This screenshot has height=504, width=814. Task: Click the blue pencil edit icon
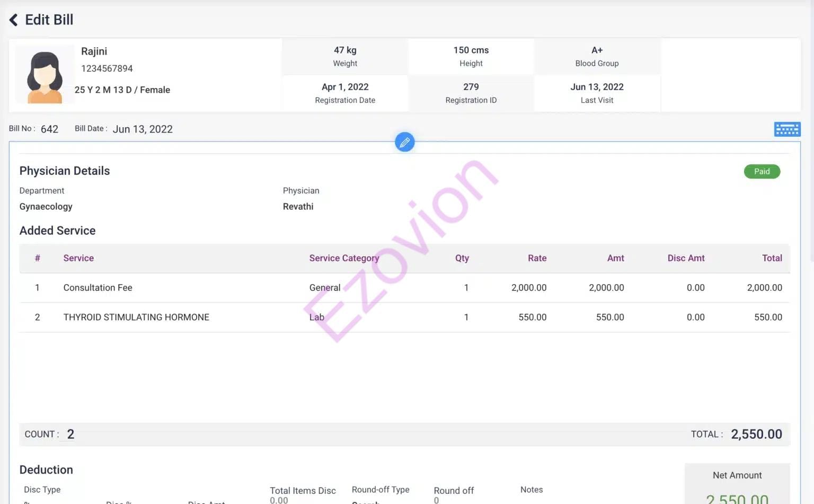404,142
